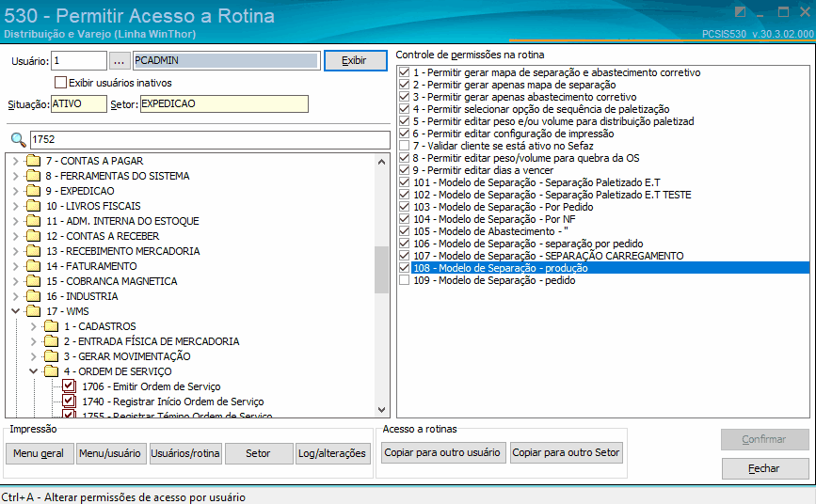Click the Menu geral print button
The height and width of the screenshot is (504, 816).
click(x=39, y=453)
